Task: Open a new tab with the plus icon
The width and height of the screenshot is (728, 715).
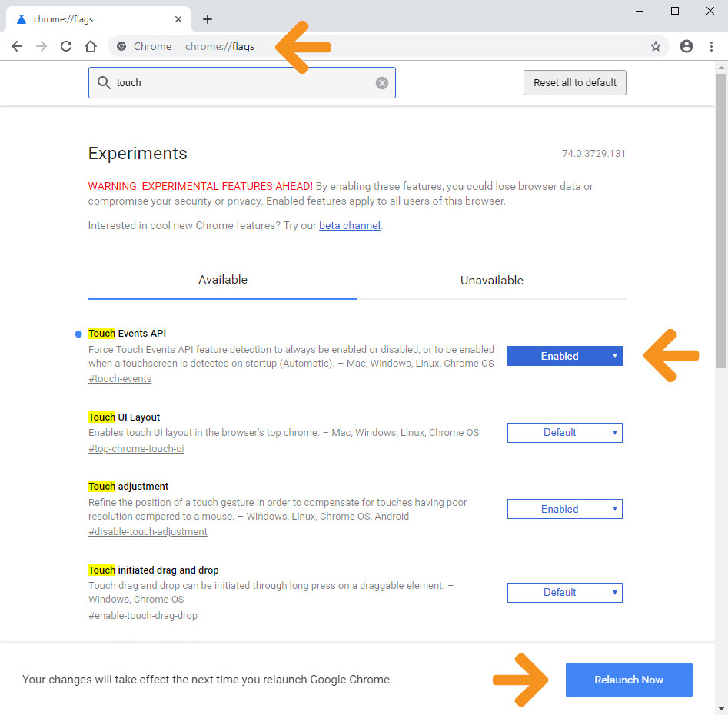Action: (207, 19)
